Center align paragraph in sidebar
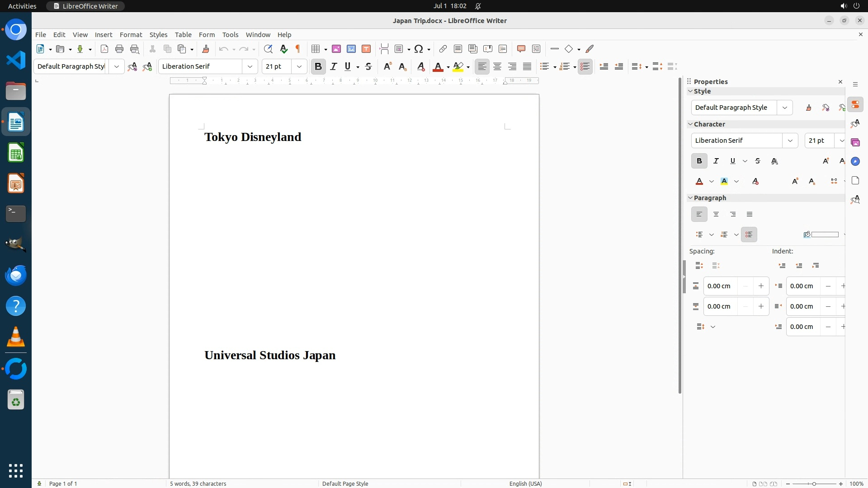The image size is (868, 488). point(716,214)
